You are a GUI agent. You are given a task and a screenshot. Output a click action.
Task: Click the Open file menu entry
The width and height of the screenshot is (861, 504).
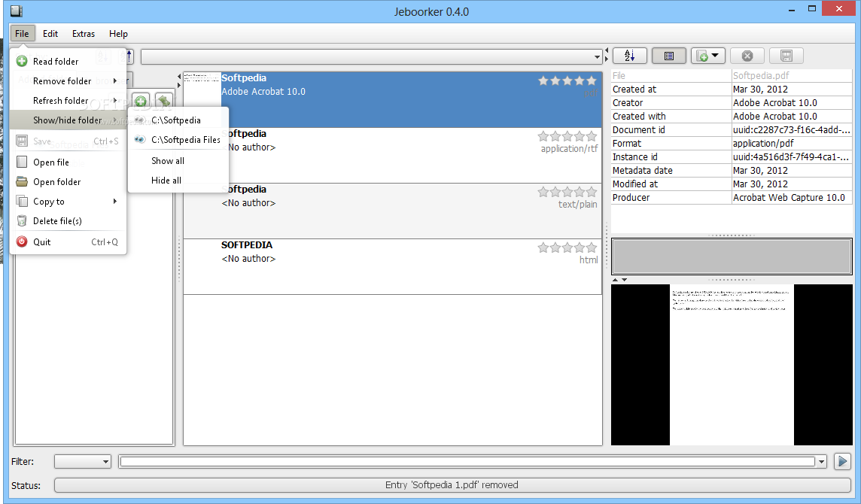(x=68, y=162)
